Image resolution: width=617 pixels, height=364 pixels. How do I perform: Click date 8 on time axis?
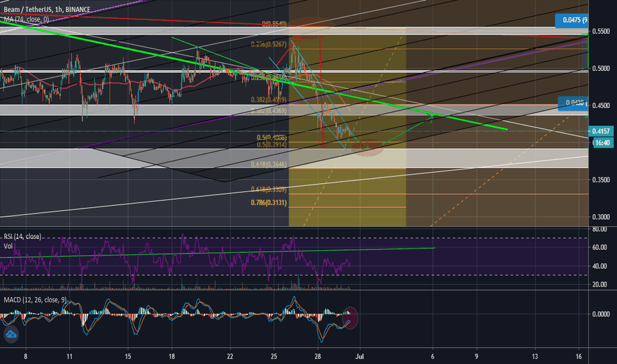[26, 357]
